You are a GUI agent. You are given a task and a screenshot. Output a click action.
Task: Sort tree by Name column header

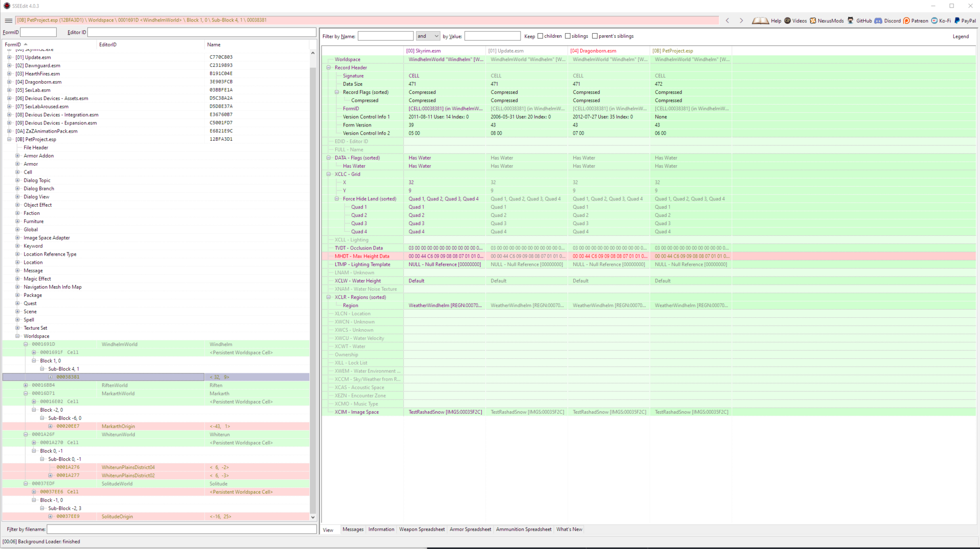click(257, 45)
